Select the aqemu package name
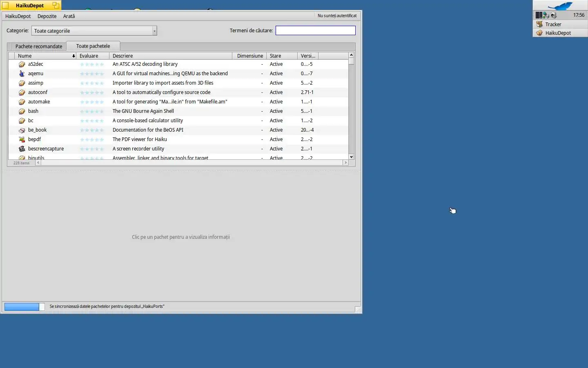This screenshot has height=368, width=588. click(36, 74)
